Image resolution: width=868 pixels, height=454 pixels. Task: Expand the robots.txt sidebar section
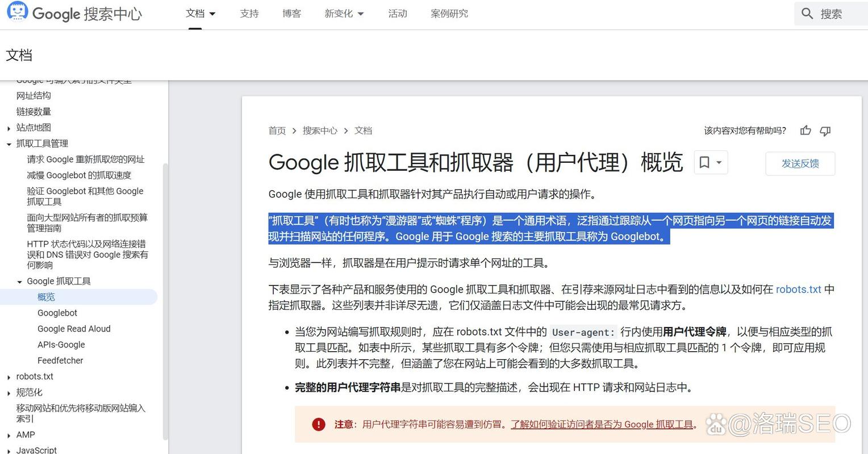(9, 377)
